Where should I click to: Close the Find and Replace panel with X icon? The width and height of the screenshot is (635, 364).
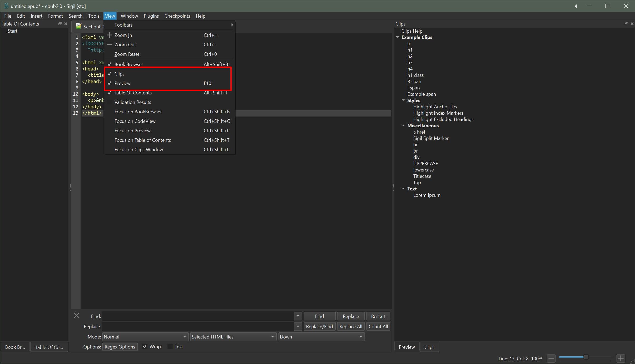tap(77, 315)
